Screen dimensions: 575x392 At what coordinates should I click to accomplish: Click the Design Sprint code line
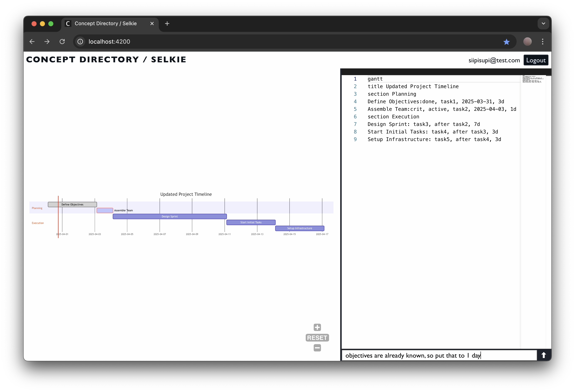click(x=424, y=124)
